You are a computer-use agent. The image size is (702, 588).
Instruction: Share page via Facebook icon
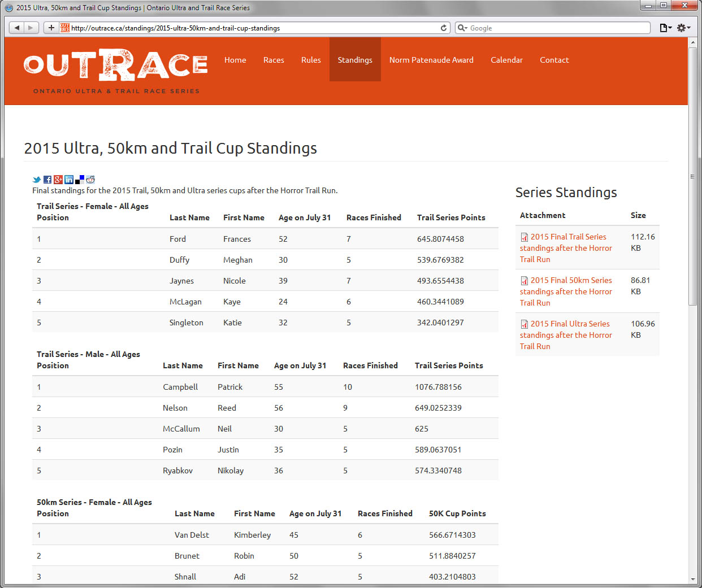coord(47,180)
